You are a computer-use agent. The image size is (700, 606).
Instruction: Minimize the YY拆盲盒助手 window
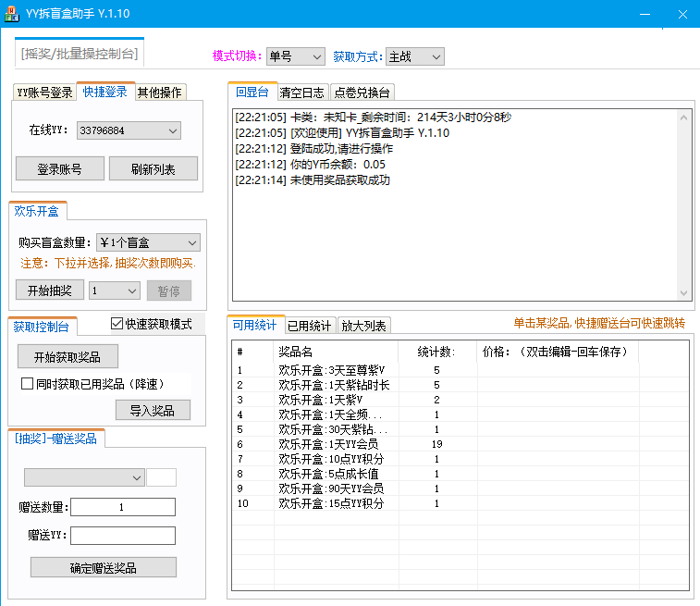[x=645, y=14]
